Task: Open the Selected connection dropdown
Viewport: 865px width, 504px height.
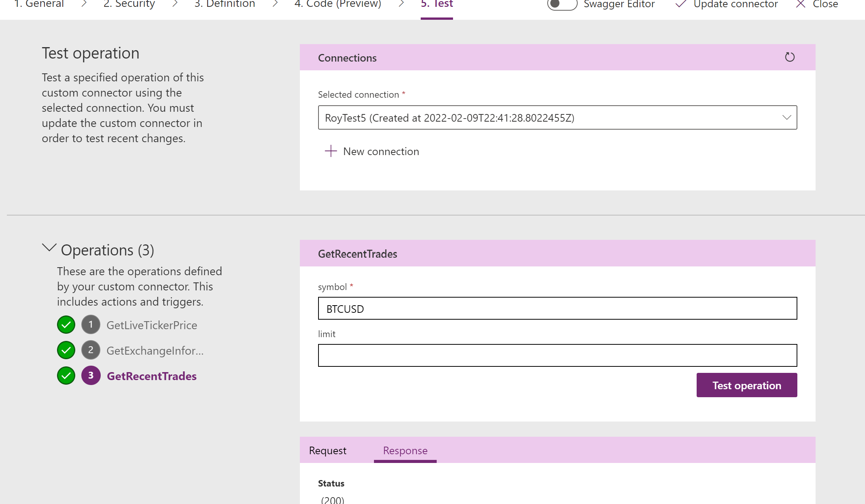Action: 557,117
